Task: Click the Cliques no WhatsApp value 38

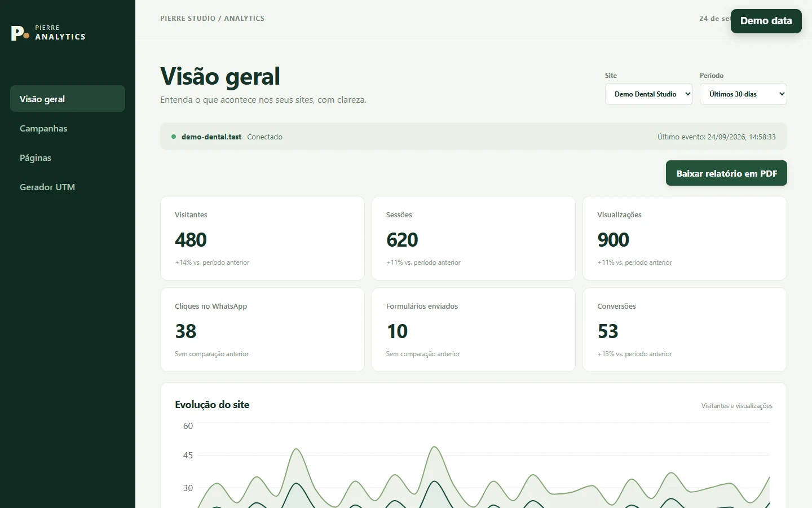Action: [x=186, y=331]
